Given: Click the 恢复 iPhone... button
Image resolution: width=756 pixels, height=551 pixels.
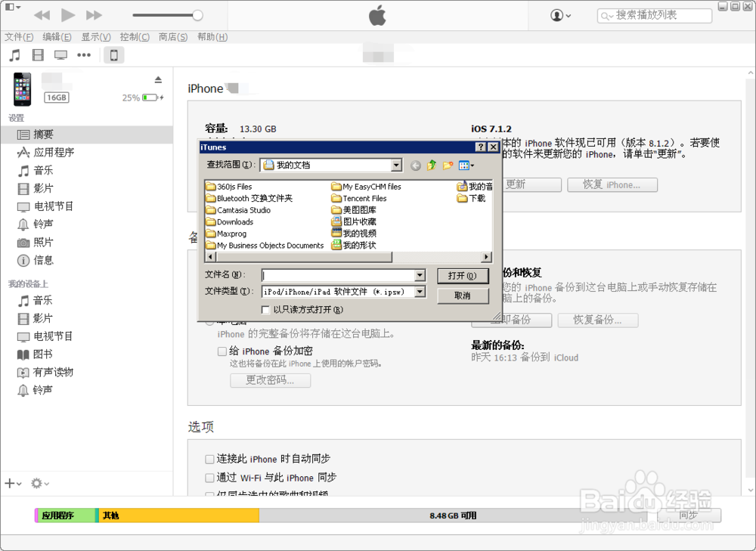Looking at the screenshot, I should 612,185.
